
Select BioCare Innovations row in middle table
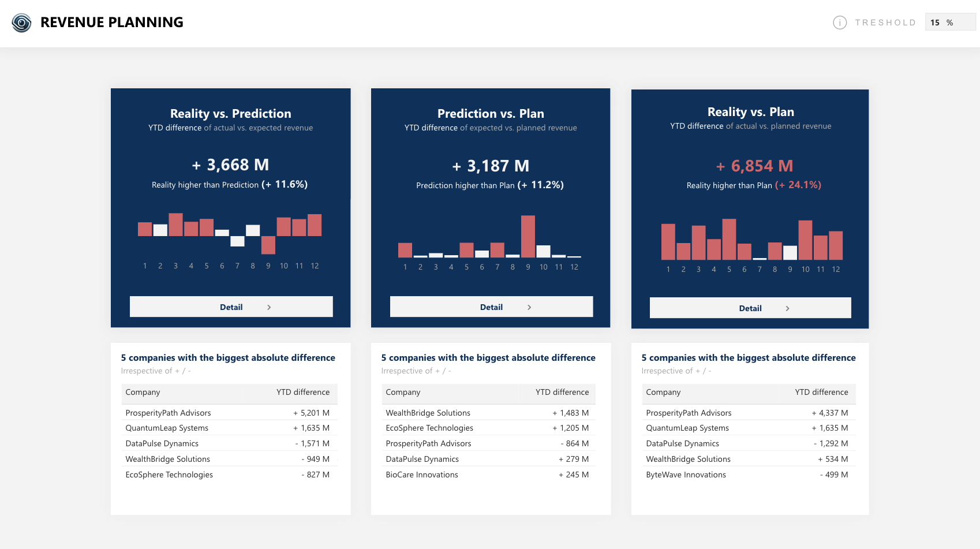422,475
